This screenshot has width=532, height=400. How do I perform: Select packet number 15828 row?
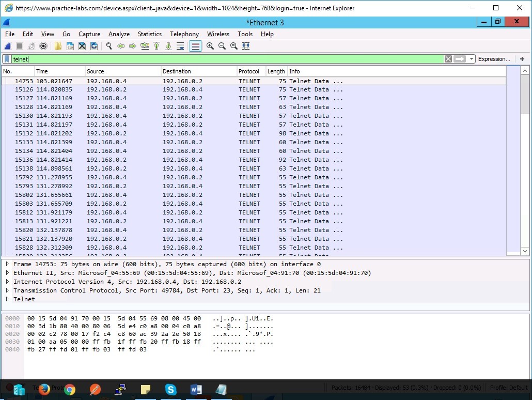pyautogui.click(x=254, y=248)
